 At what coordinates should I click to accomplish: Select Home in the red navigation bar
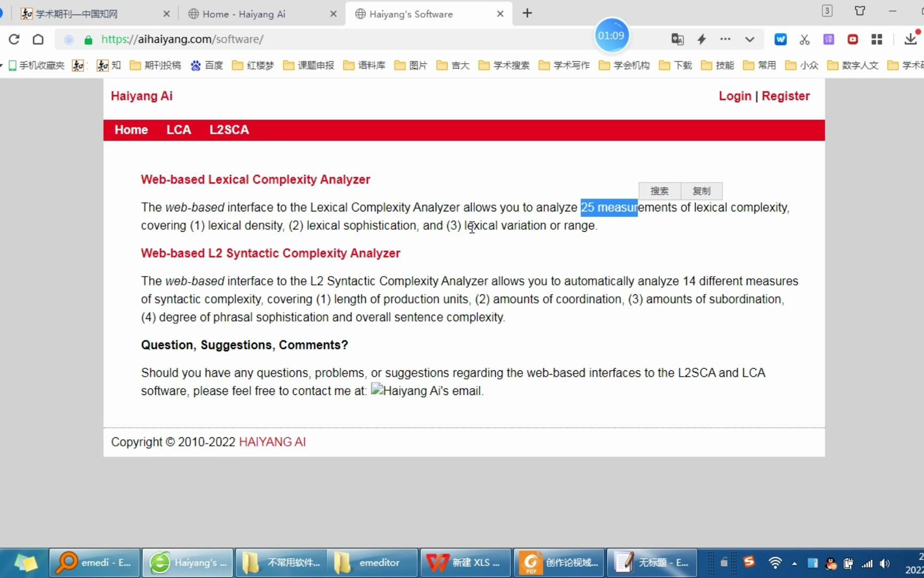pos(131,130)
